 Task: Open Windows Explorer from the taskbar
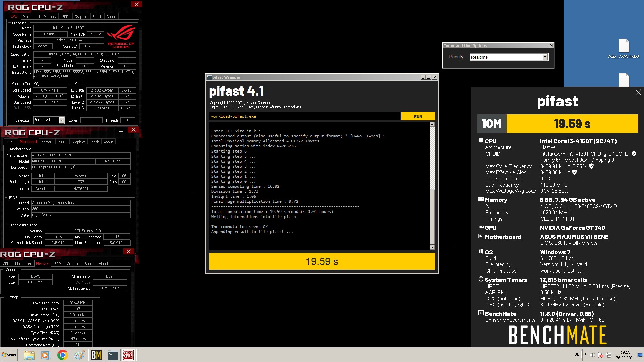tap(29, 355)
